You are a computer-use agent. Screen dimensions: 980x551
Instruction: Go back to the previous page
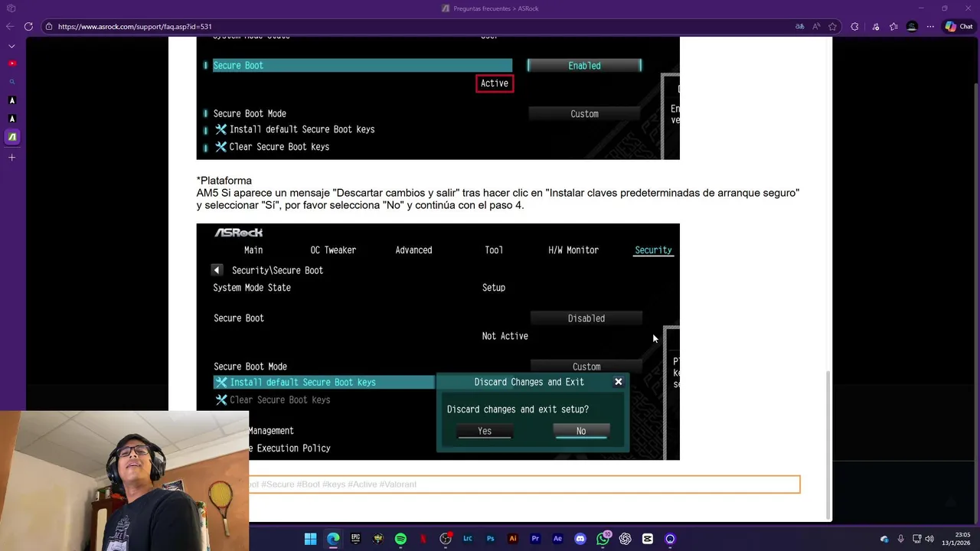point(10,26)
